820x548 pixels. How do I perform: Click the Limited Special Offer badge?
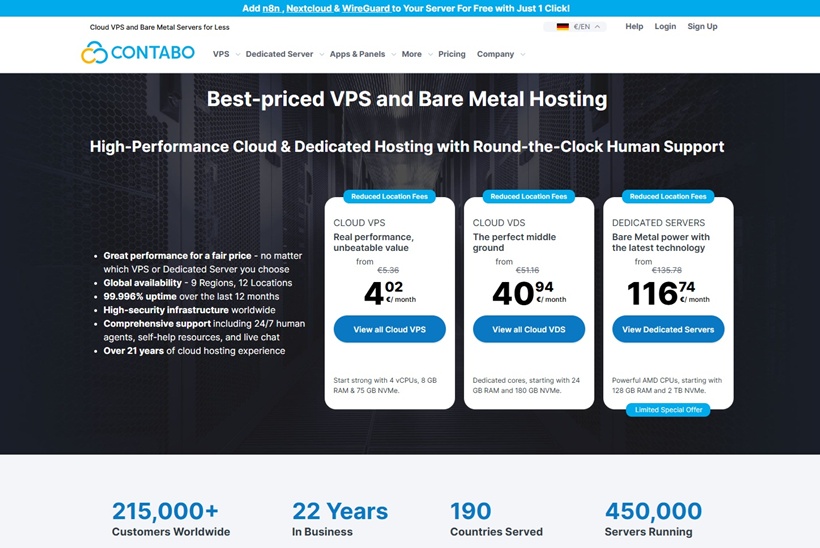668,410
